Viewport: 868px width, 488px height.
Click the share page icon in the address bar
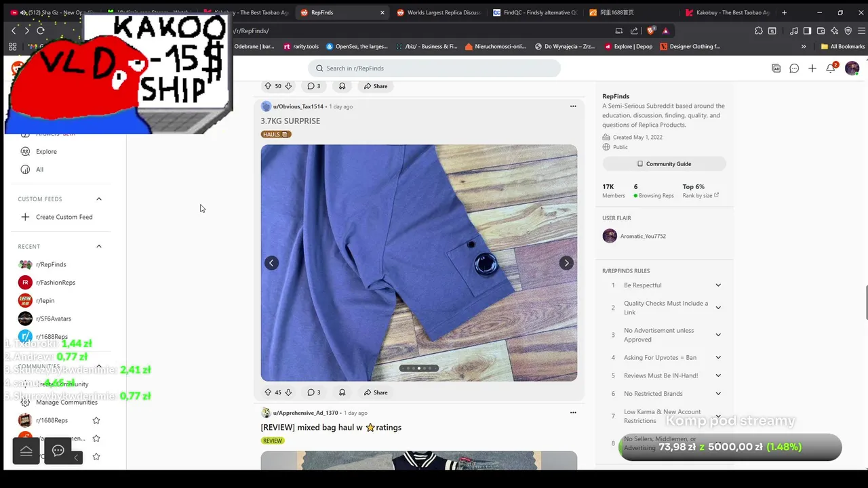click(x=634, y=30)
